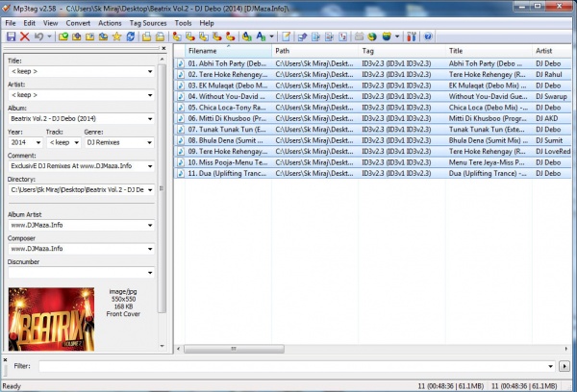Expand the Composer field dropdown
Image resolution: width=577 pixels, height=392 pixels.
pyautogui.click(x=150, y=249)
